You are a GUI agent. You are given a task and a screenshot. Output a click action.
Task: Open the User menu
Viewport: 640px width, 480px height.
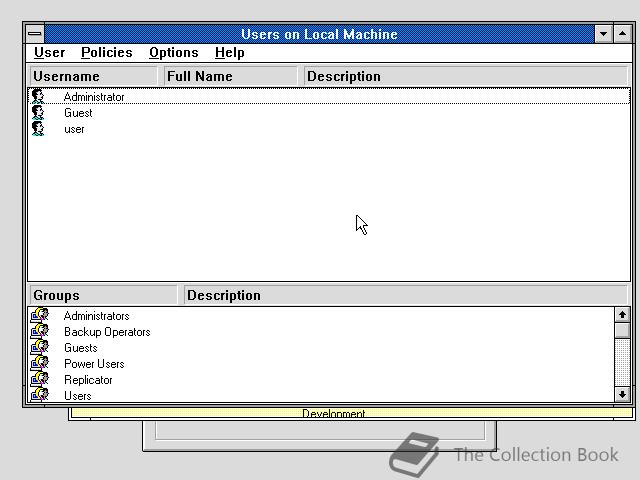click(x=49, y=53)
